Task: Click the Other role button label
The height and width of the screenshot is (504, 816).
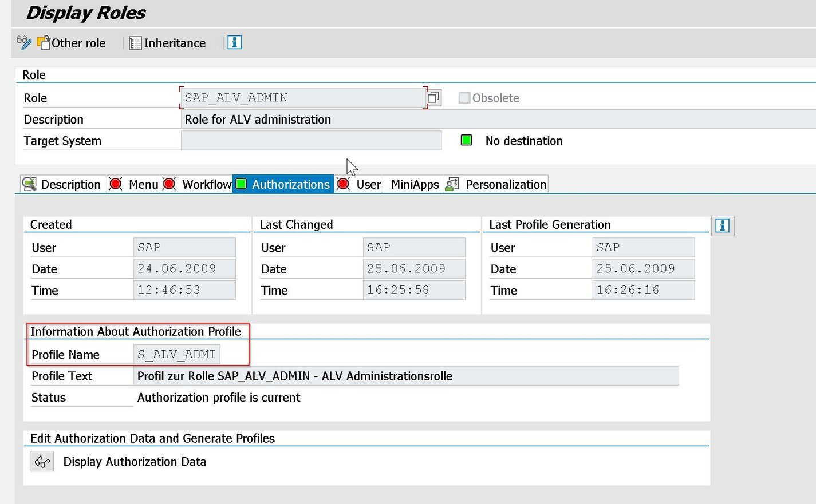Action: (x=78, y=43)
